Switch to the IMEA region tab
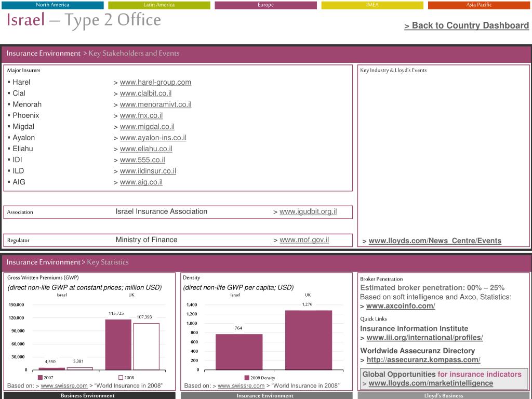Viewport: 532px width, 399px height. click(372, 5)
